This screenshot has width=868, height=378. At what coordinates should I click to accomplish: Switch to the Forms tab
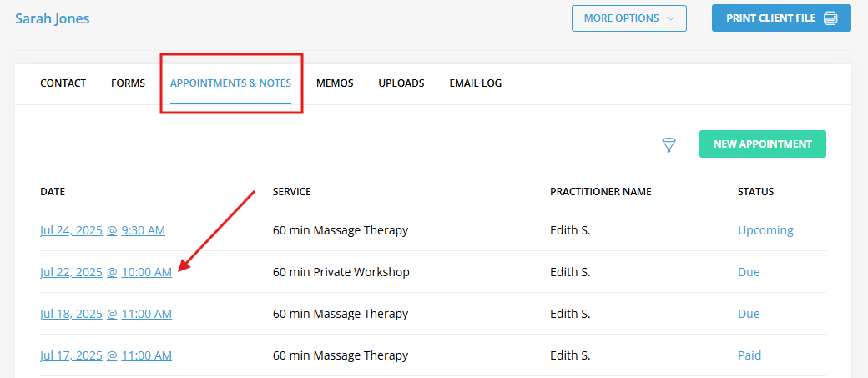tap(128, 83)
